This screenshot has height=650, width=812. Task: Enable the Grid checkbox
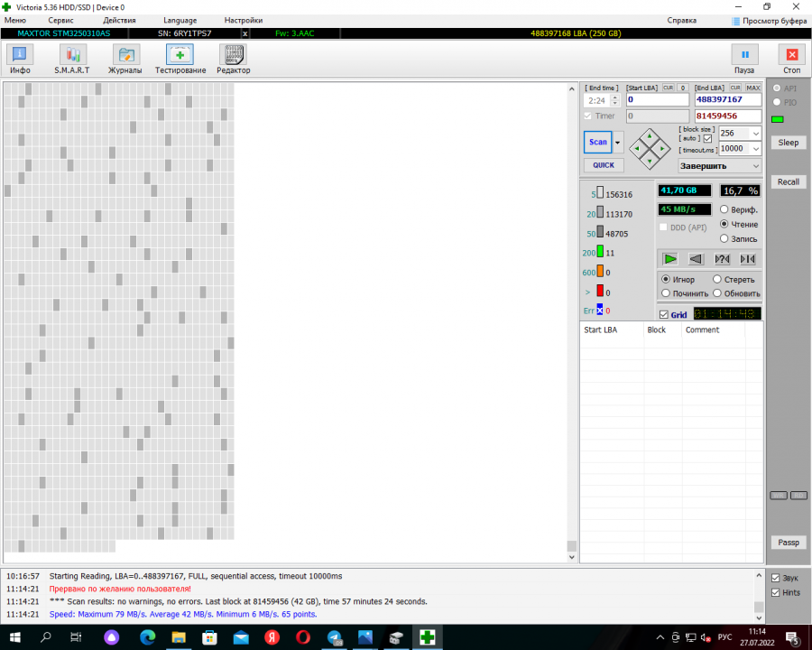(x=664, y=315)
